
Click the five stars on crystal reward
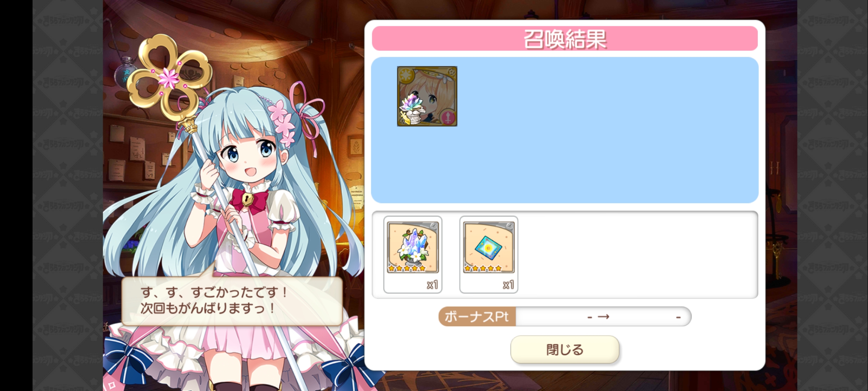pyautogui.click(x=407, y=269)
